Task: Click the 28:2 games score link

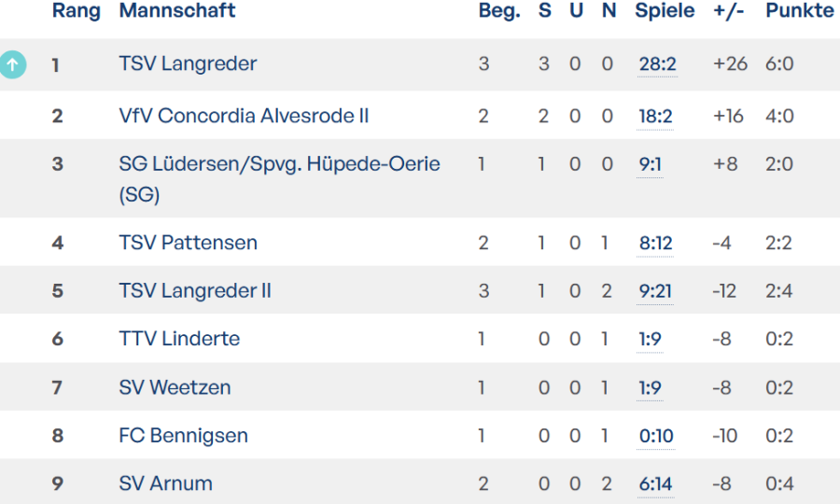Action: (657, 64)
